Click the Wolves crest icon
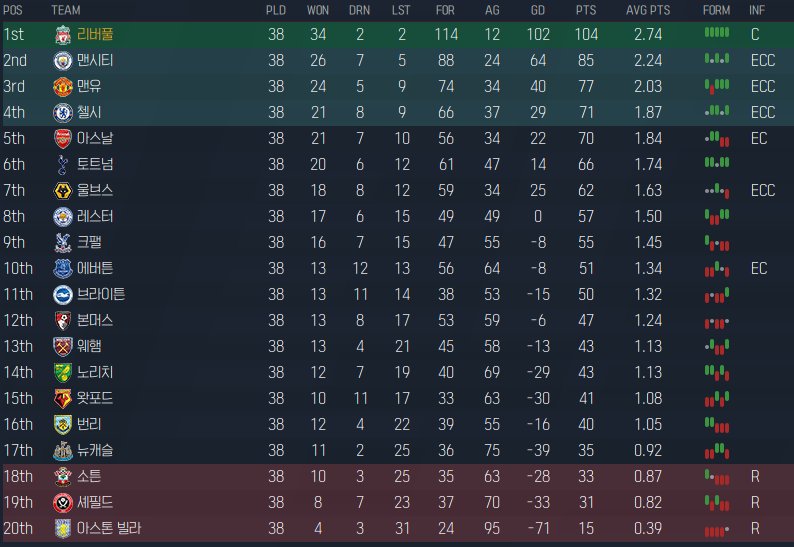Screen dimensions: 794x547 click(x=63, y=190)
